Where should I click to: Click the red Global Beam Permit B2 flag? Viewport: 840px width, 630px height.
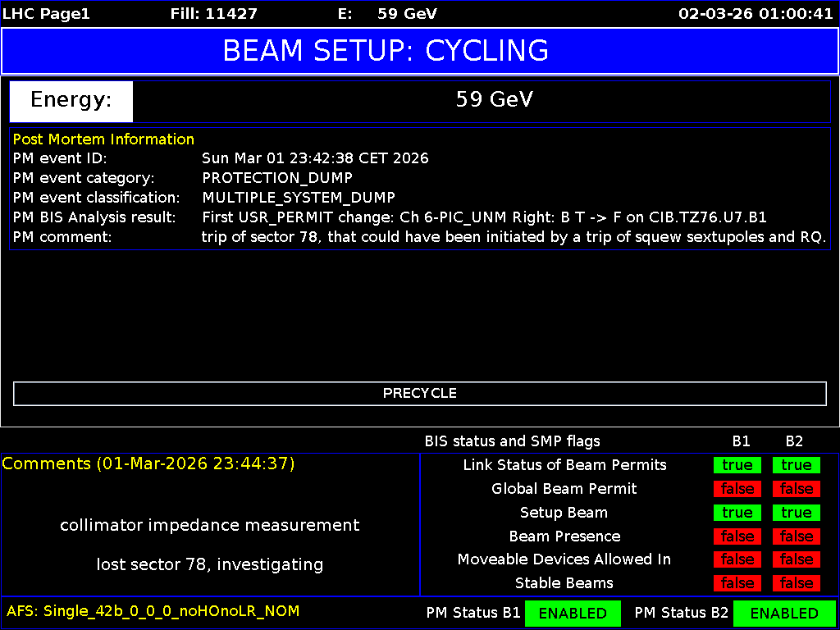pos(796,489)
